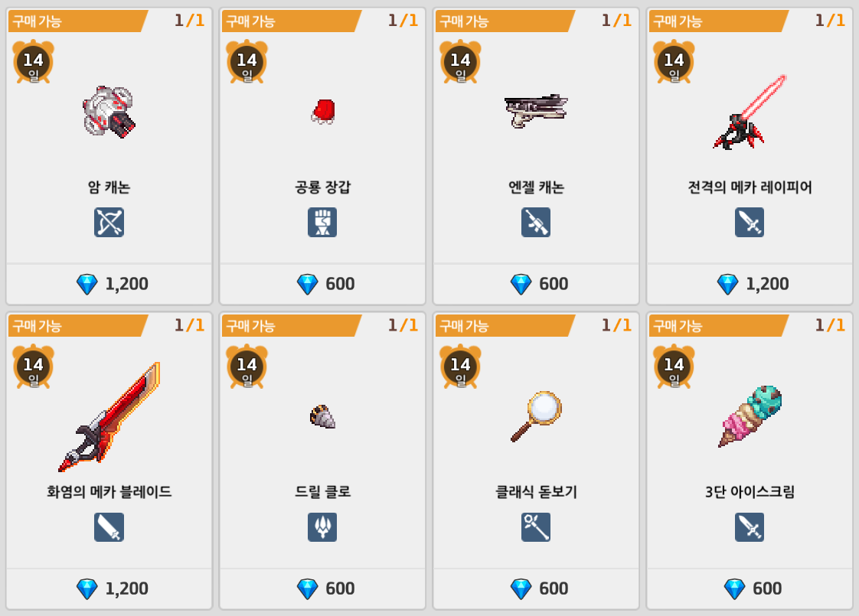Select the red 공룡 장갑 item image
This screenshot has width=859, height=616.
323,111
